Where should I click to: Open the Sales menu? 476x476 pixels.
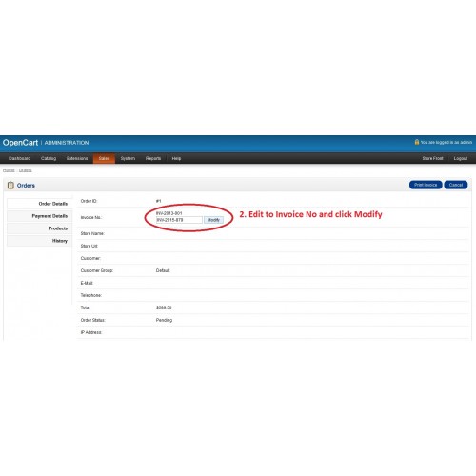pos(104,158)
